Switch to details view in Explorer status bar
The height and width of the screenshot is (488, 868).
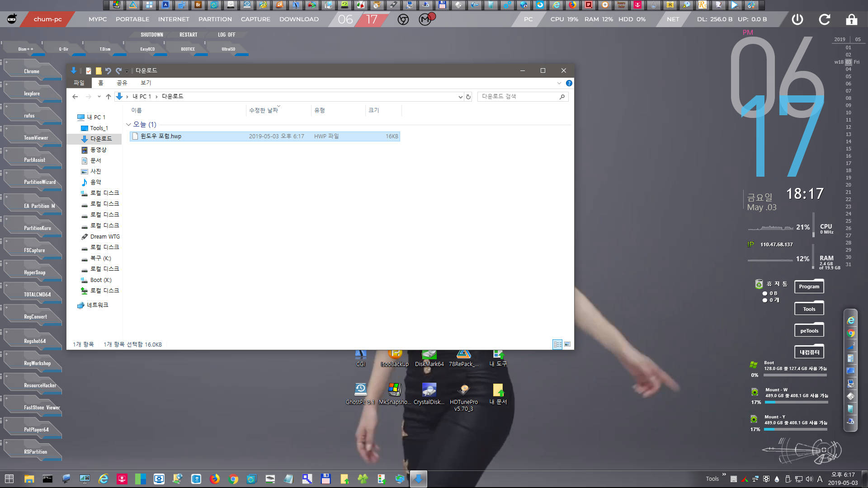click(x=557, y=344)
